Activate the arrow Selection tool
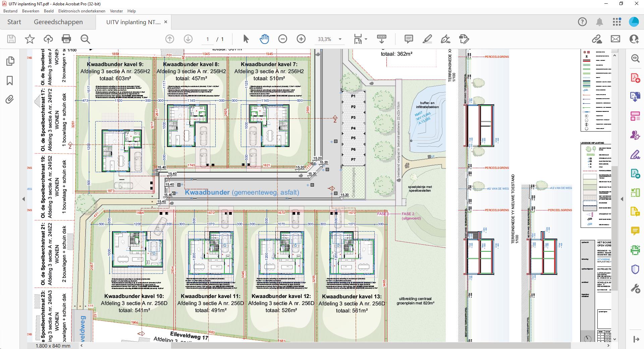 tap(246, 39)
